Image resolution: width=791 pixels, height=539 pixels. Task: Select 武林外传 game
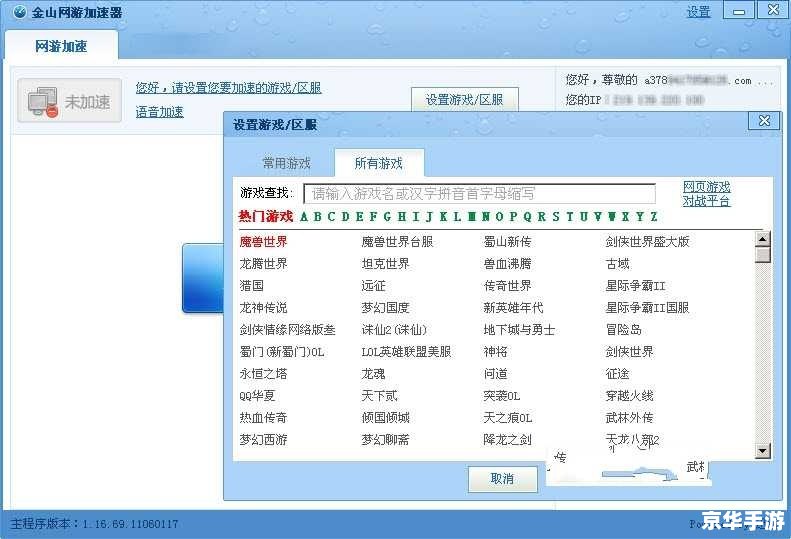[630, 417]
